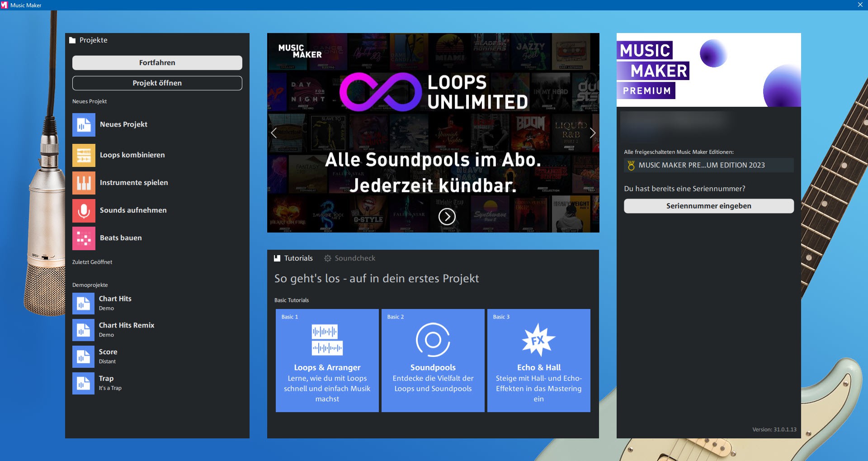The width and height of the screenshot is (868, 461).
Task: Show next banner slide
Action: 593,133
